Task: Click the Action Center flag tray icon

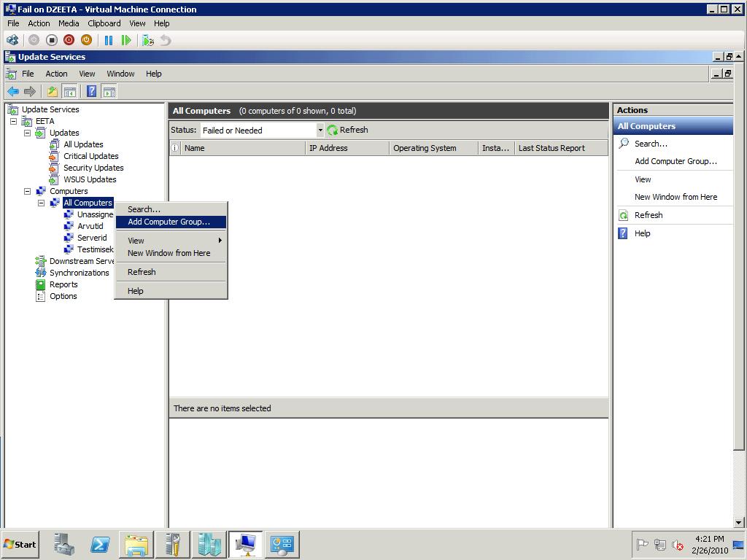Action: tap(642, 544)
